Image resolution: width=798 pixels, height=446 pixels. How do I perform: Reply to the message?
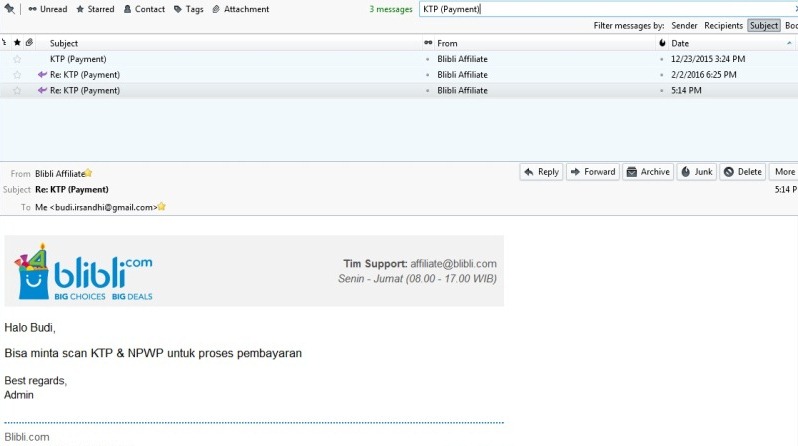tap(542, 172)
